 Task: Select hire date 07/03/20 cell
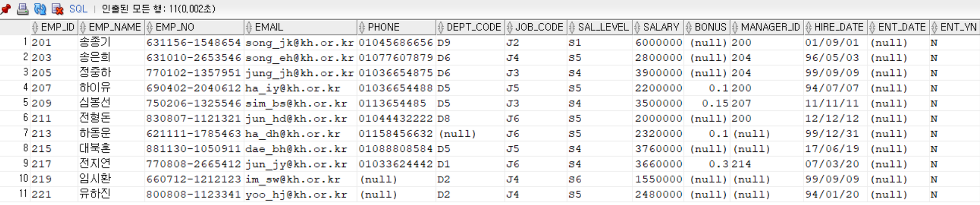tap(835, 164)
